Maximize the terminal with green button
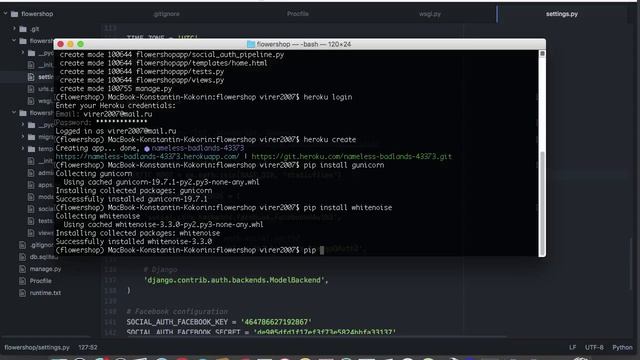The image size is (640, 360). pos(80,44)
